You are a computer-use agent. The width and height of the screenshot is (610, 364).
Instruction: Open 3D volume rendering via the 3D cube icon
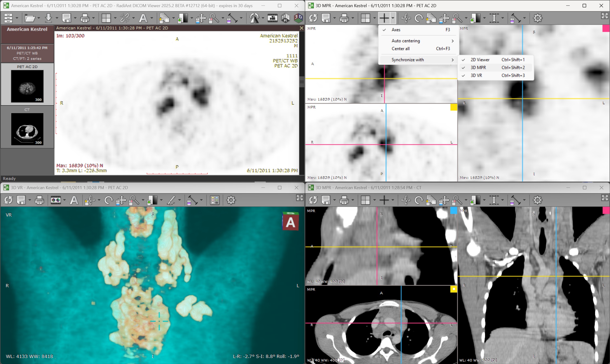[298, 18]
